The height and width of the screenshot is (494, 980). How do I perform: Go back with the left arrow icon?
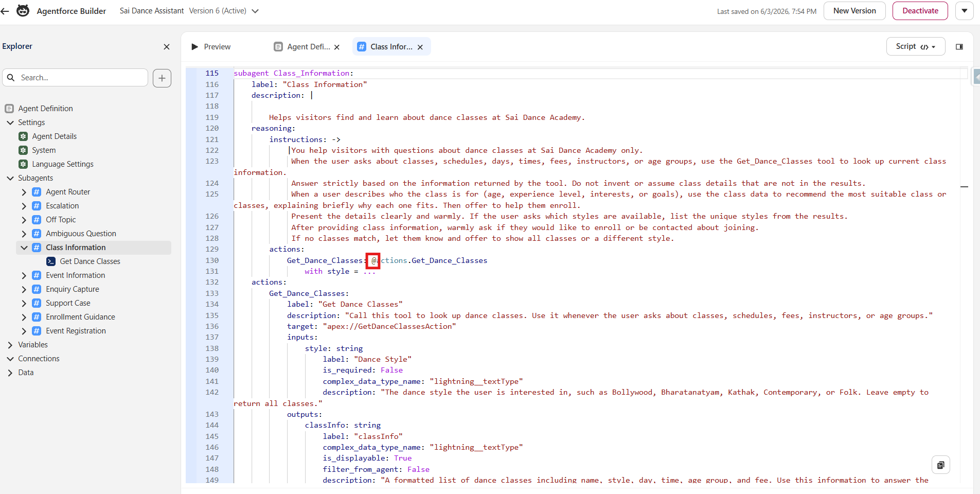click(x=5, y=11)
